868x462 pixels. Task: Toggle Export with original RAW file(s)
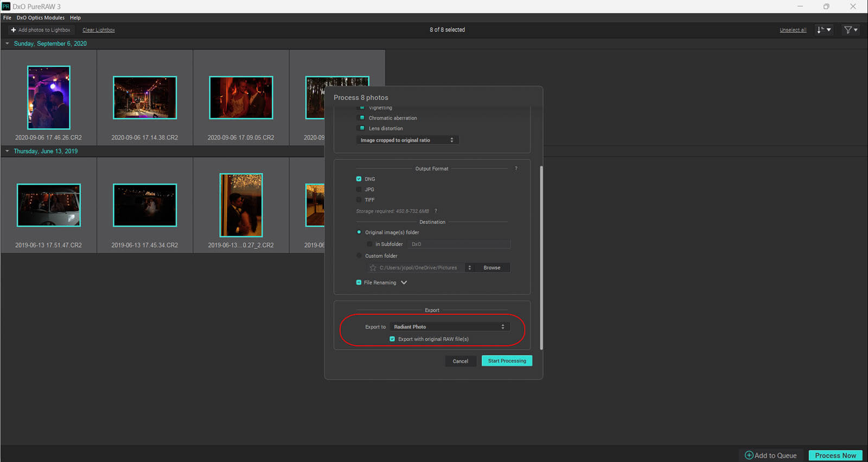[392, 339]
